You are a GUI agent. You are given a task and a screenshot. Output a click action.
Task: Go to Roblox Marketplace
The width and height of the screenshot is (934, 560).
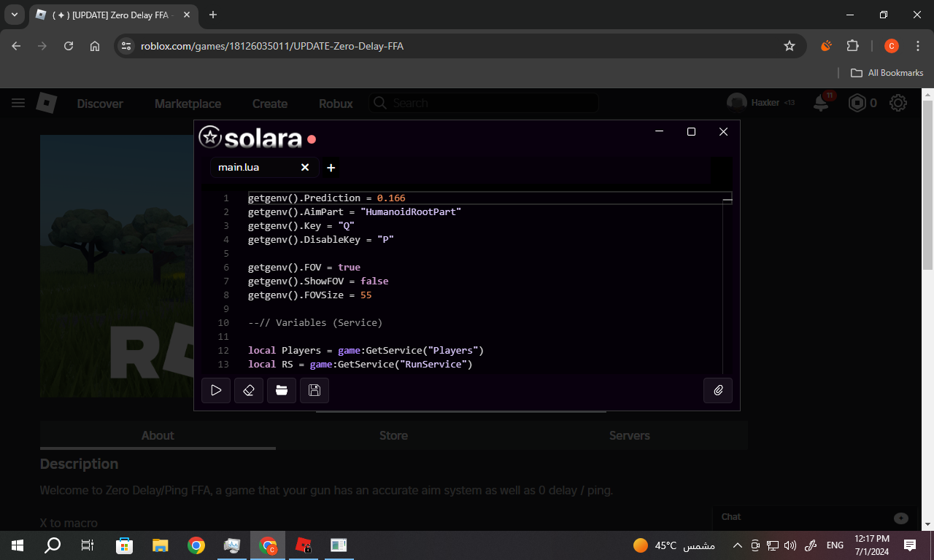[188, 104]
